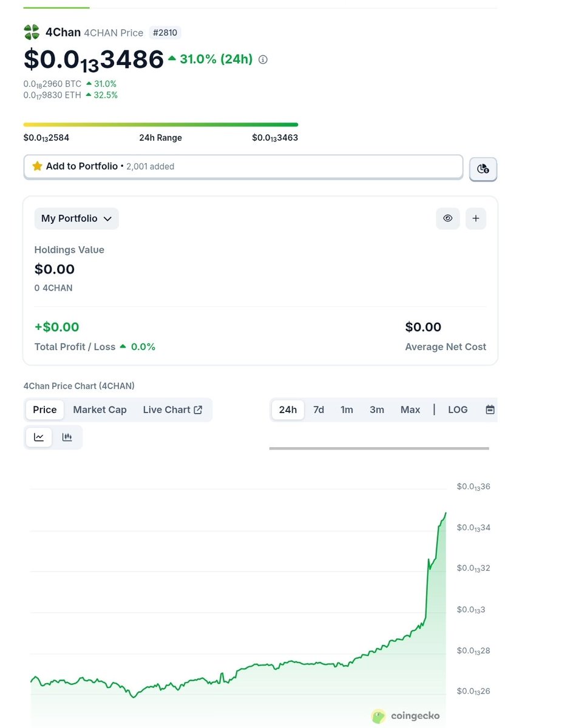Choose the 7d time range
This screenshot has height=728, width=576.
pos(319,409)
